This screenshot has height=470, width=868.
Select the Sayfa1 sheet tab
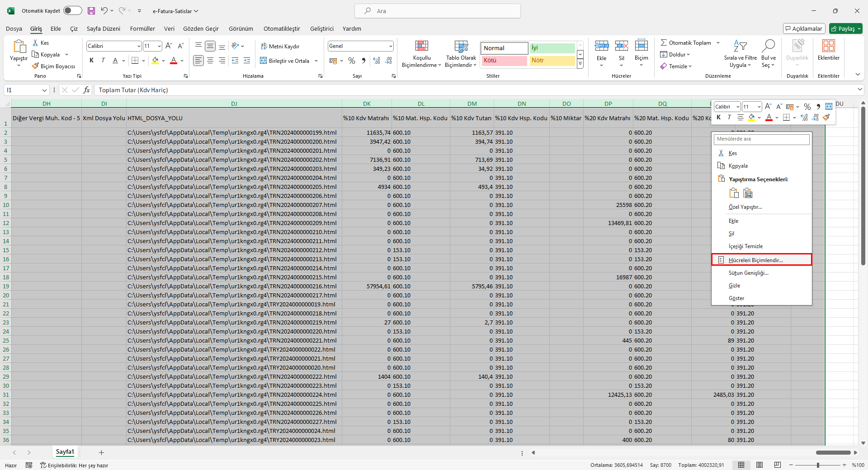point(65,452)
